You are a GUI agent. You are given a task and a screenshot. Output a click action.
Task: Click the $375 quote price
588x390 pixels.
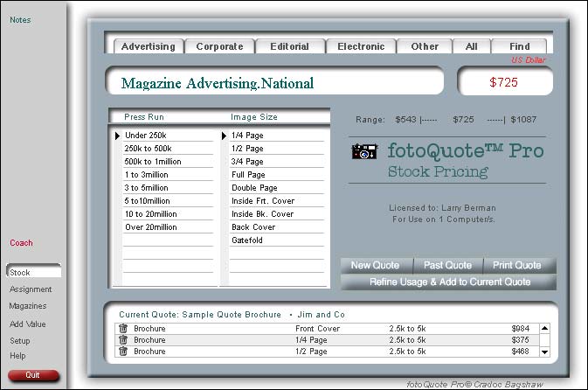pos(521,339)
